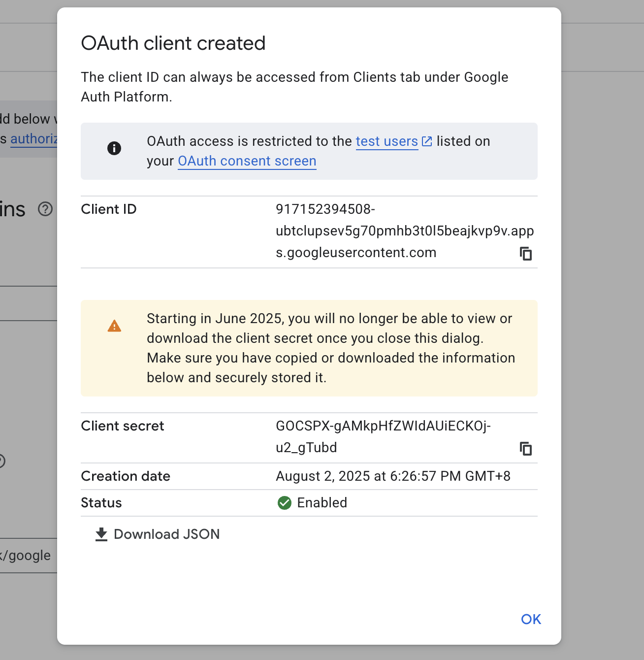Click the s.googleusercontent.com line of Client ID
This screenshot has height=660, width=644.
click(356, 253)
